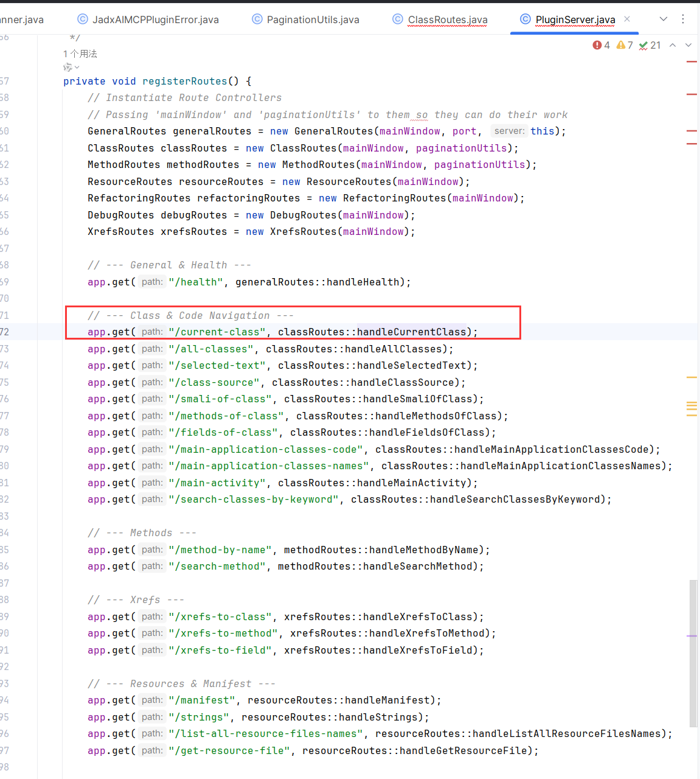Click the PluginServer.java tab class icon
Screen dimensions: 700x779
[x=525, y=19]
